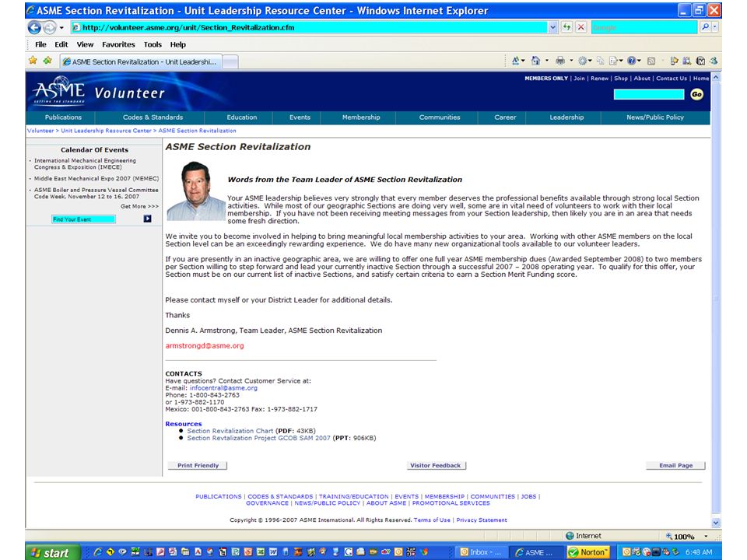Click the Home house icon in command bar
Screen dimensions: 747x560
[536, 61]
